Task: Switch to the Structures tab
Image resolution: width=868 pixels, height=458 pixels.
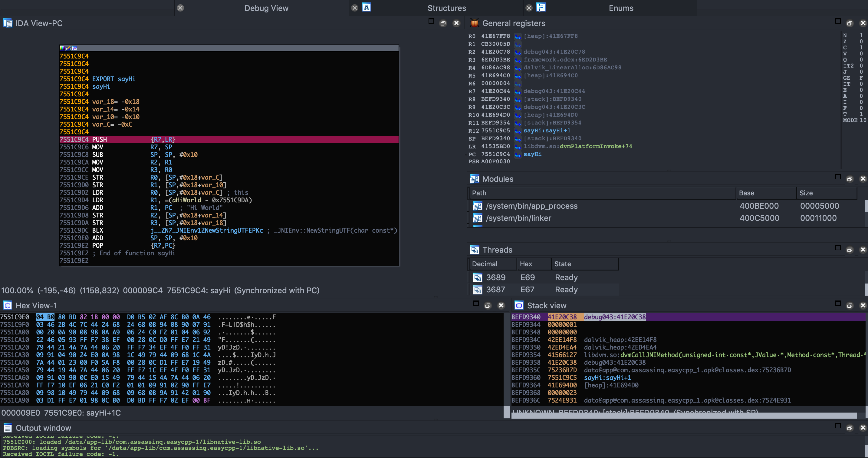Action: point(446,8)
